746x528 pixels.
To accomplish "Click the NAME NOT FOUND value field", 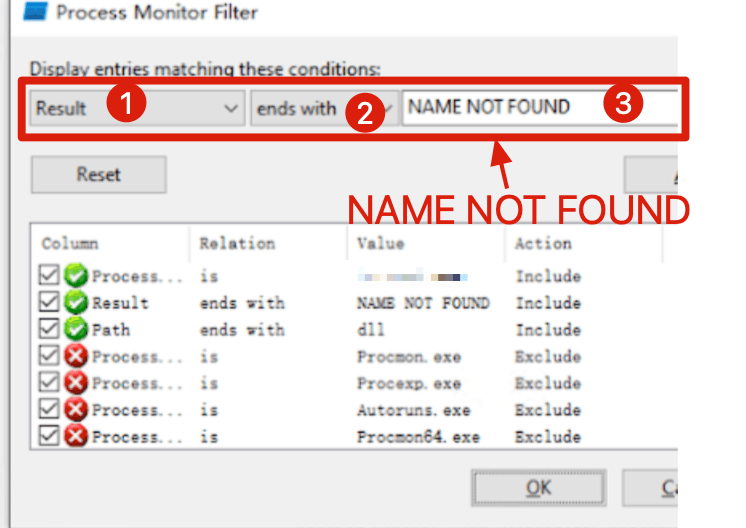I will 540,108.
